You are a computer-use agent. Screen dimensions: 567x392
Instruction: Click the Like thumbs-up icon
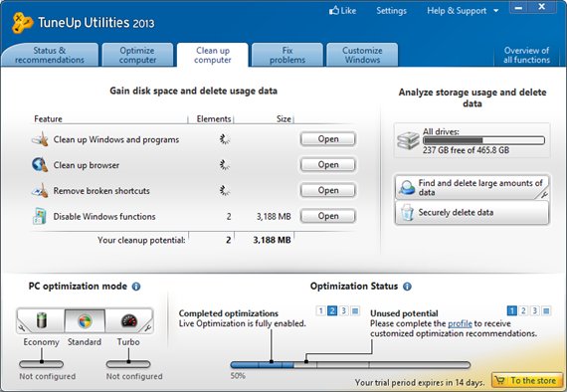(334, 10)
